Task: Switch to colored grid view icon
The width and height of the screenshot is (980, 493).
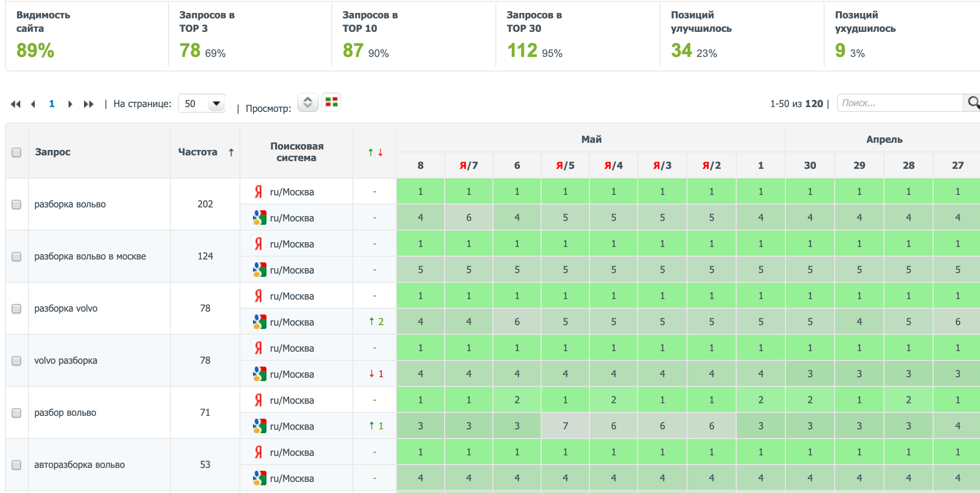Action: pos(331,102)
